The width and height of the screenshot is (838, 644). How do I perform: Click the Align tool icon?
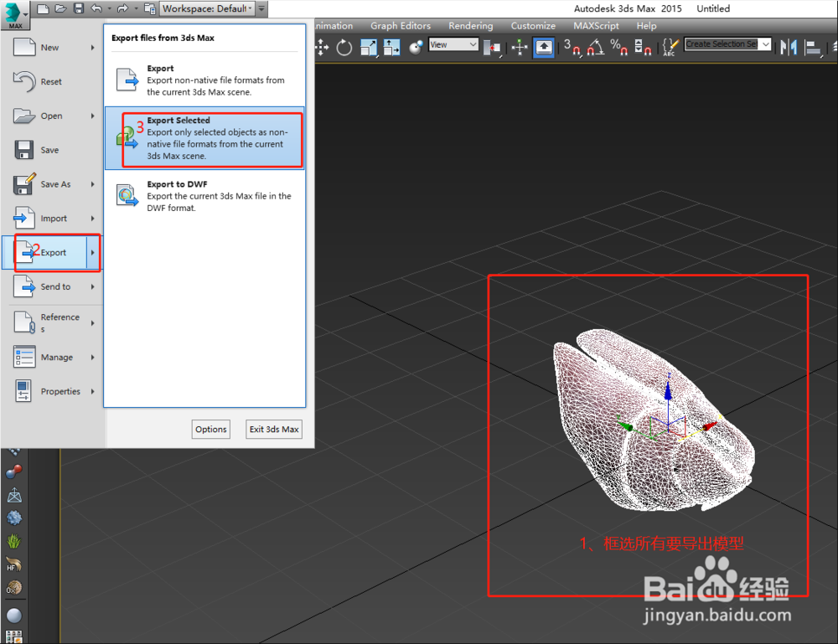click(x=813, y=48)
